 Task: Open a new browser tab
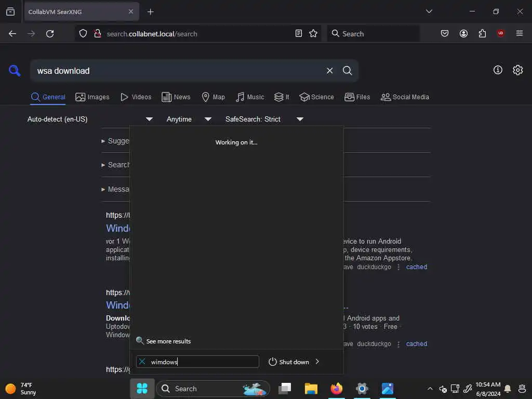click(150, 12)
